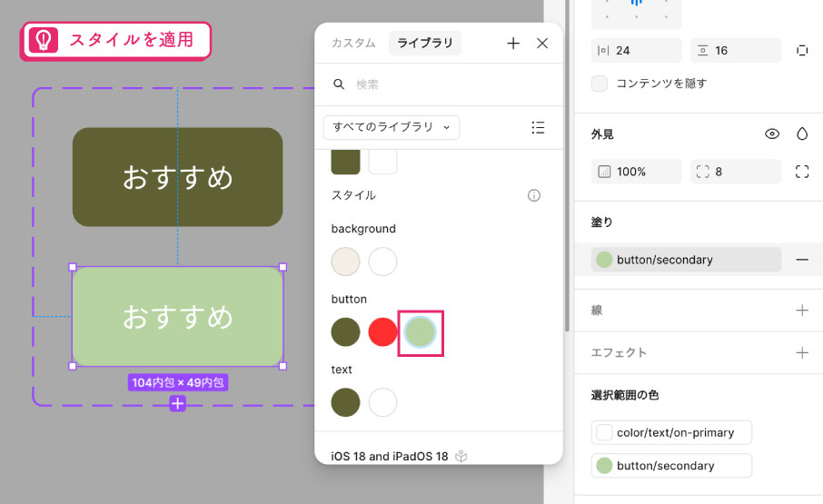
Task: Toggle visibility eye icon in 外見
Action: (x=772, y=133)
